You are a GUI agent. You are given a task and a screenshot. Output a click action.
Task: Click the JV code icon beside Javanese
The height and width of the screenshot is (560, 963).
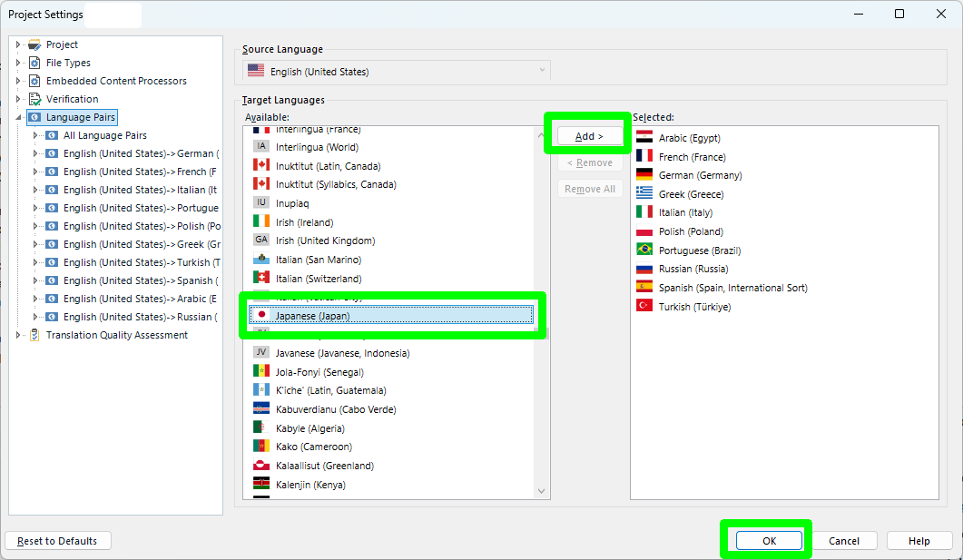click(260, 352)
